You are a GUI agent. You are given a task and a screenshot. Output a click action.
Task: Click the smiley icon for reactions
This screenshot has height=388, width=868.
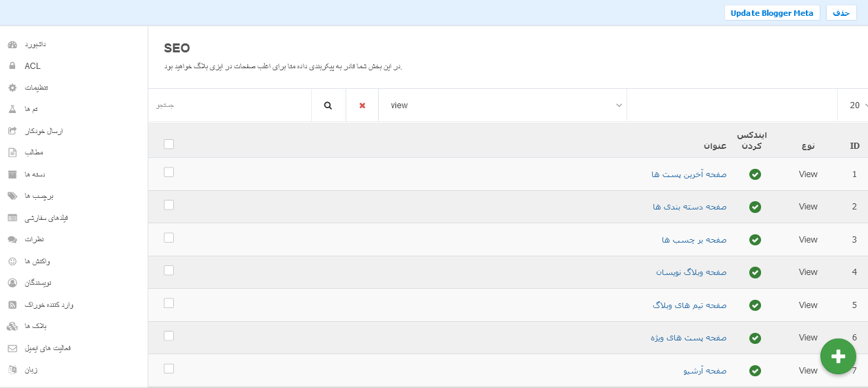coord(12,261)
